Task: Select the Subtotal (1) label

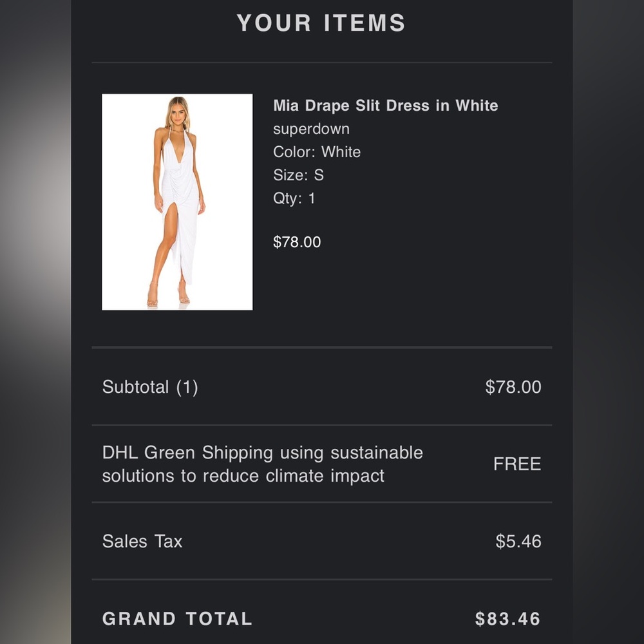Action: [x=150, y=387]
